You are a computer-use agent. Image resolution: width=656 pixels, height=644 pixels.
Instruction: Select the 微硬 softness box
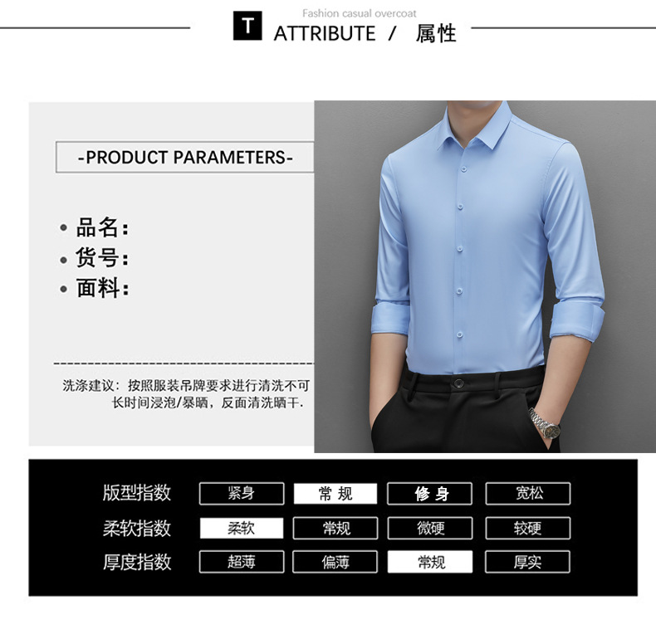pos(429,528)
